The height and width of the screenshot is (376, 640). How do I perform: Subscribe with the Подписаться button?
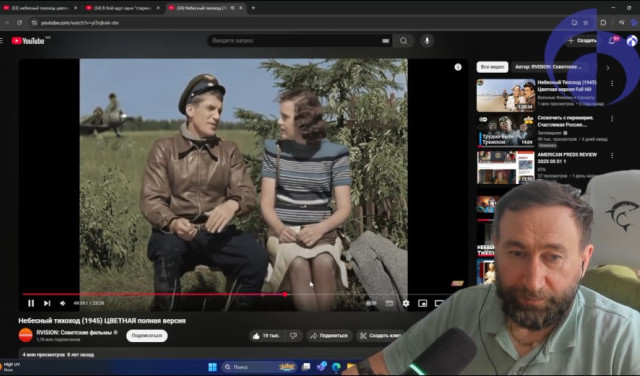[147, 336]
